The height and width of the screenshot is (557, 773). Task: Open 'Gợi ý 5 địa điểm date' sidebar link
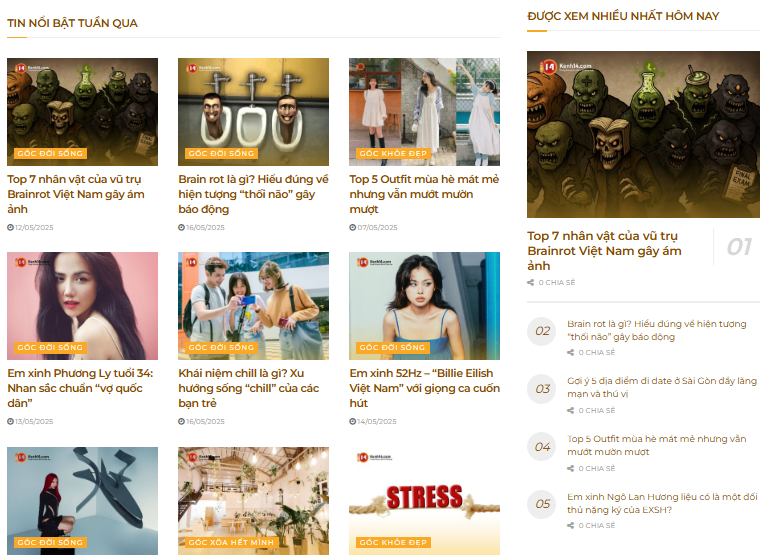coord(662,387)
